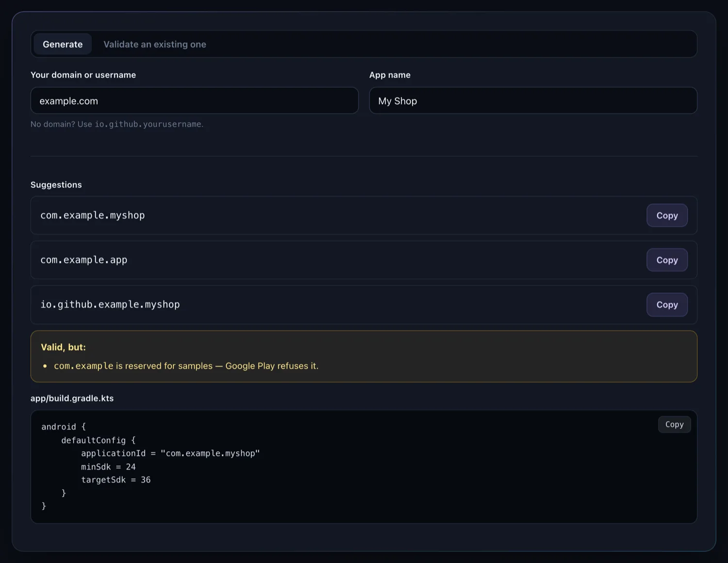Click the applicationId line in the code
The image size is (728, 563).
click(170, 453)
